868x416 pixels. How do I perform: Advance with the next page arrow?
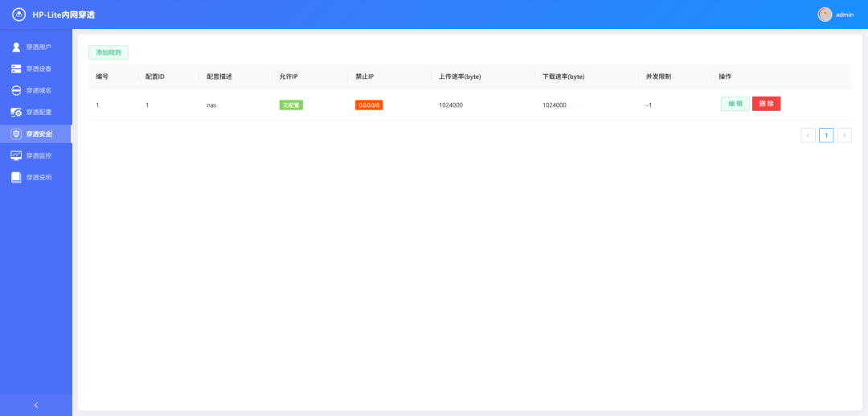click(x=844, y=135)
